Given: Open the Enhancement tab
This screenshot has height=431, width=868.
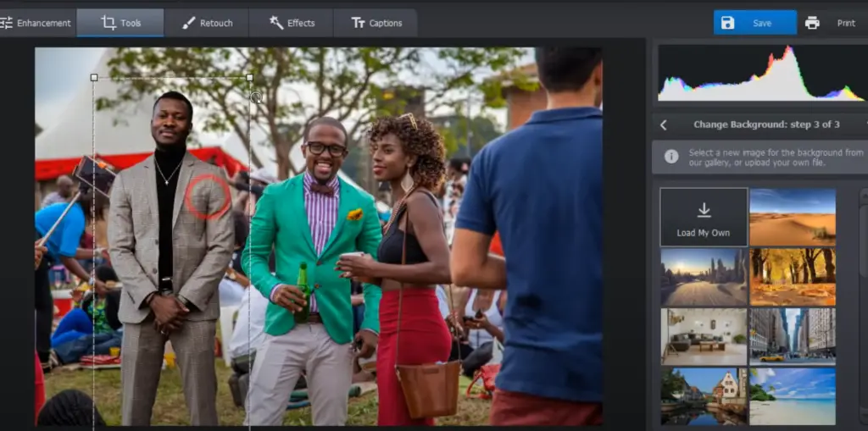Looking at the screenshot, I should [36, 23].
